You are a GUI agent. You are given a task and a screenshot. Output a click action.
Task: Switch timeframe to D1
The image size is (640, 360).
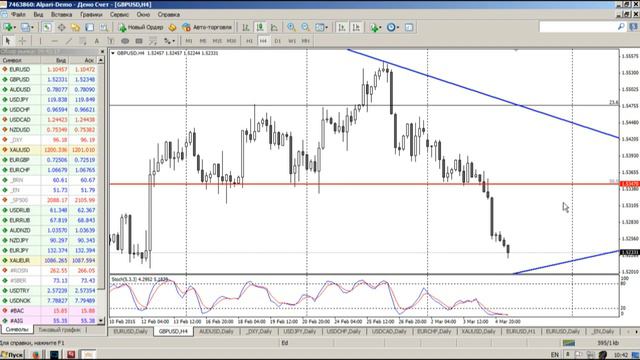coord(278,41)
